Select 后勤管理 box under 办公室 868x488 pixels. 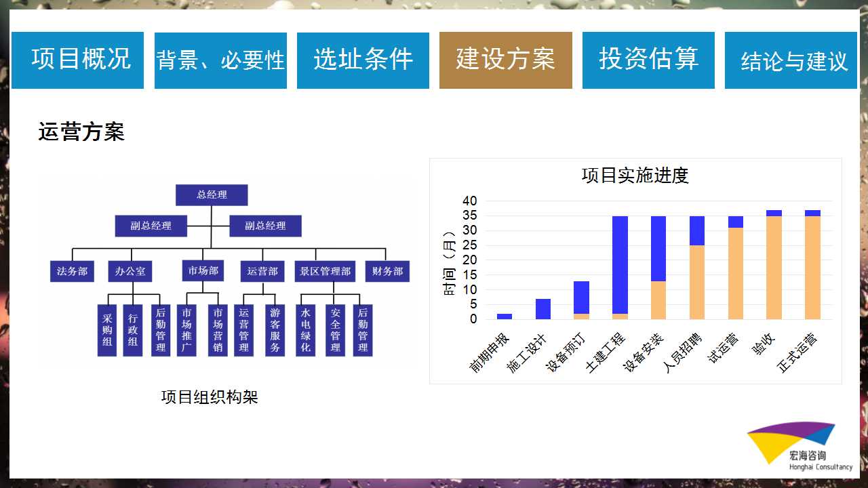pyautogui.click(x=161, y=330)
